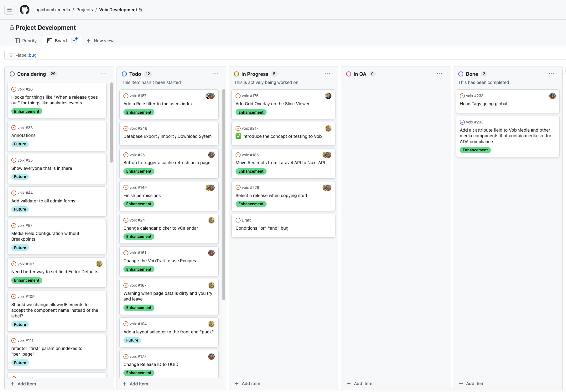The width and height of the screenshot is (566, 392).
Task: Open the hamburger navigation menu
Action: 9,10
